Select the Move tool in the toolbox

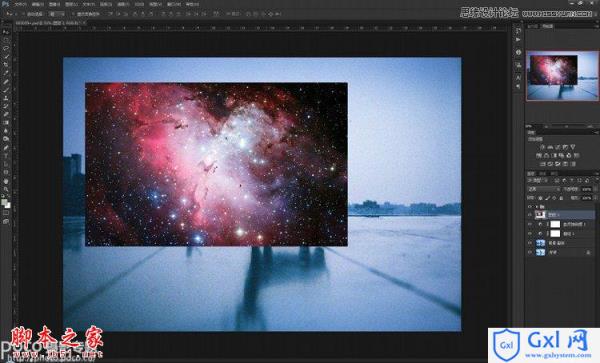(x=6, y=32)
